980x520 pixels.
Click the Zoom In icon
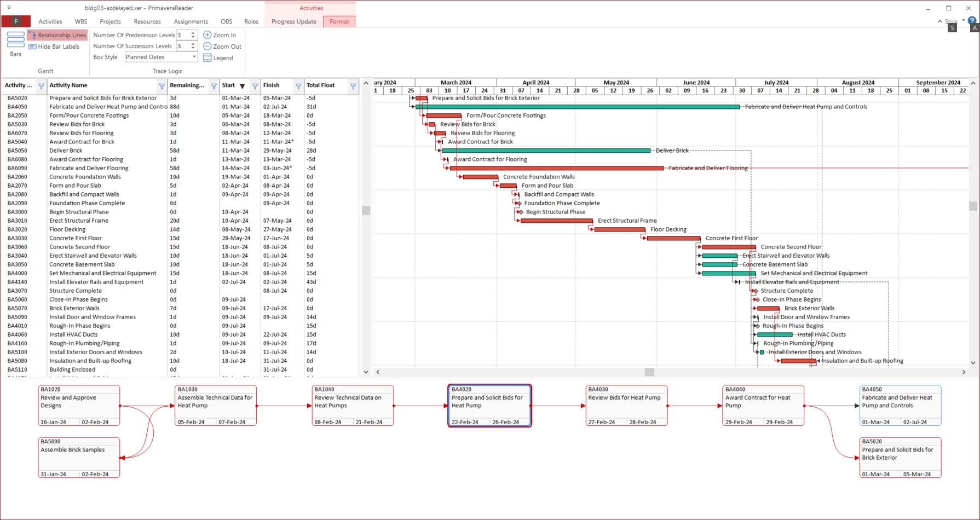207,35
